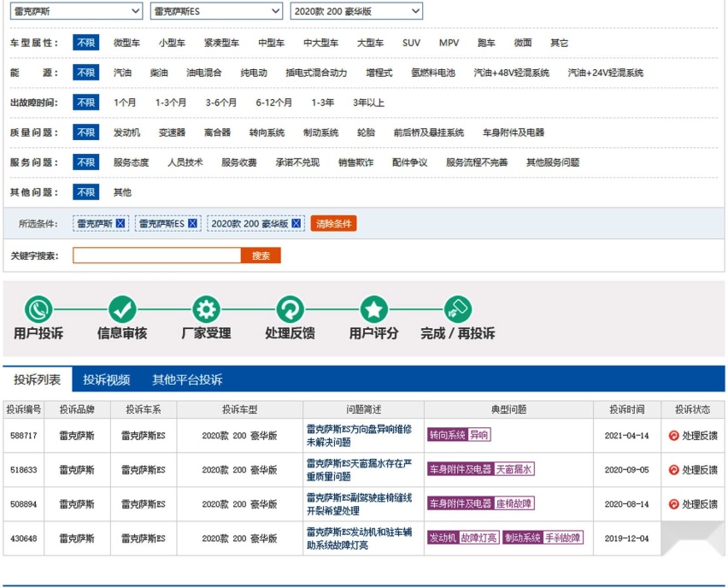
Task: Filter by 中大型车 vehicle type
Action: pyautogui.click(x=320, y=43)
